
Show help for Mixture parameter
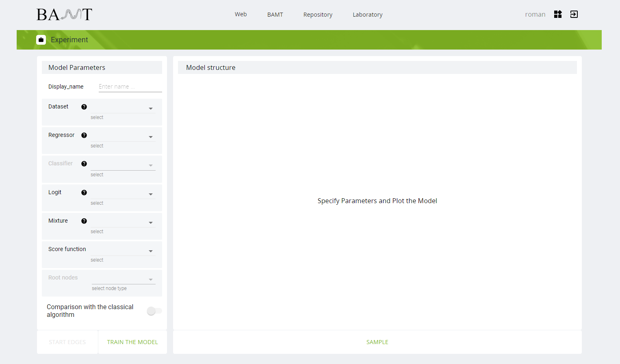84,221
